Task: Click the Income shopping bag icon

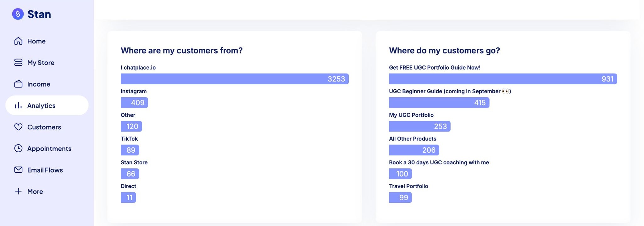Action: tap(18, 84)
